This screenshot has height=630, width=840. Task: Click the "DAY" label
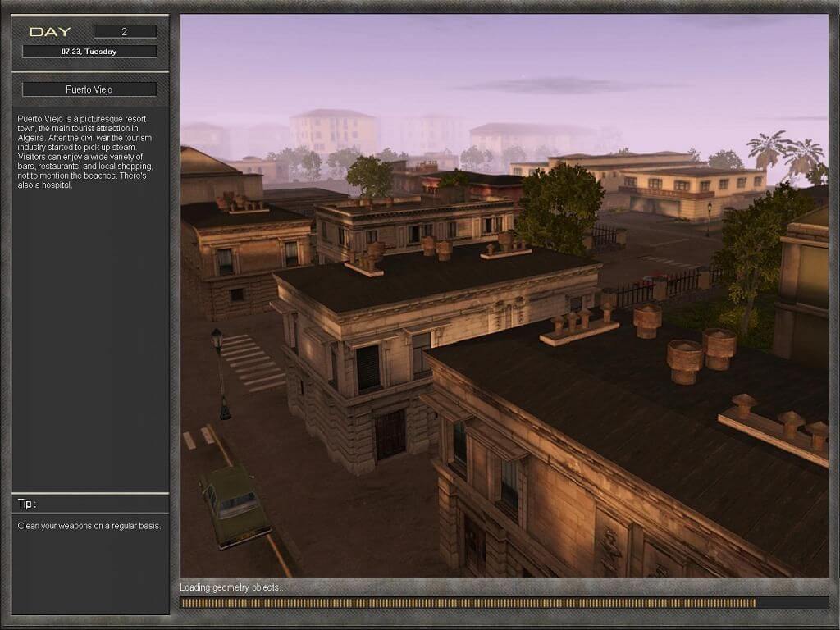(50, 32)
